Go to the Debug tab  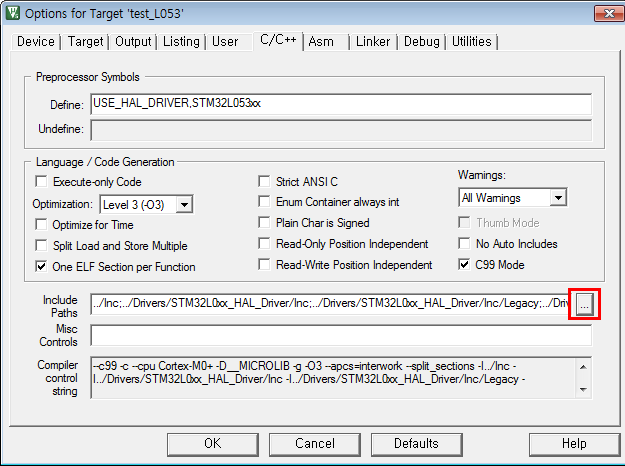coord(422,41)
